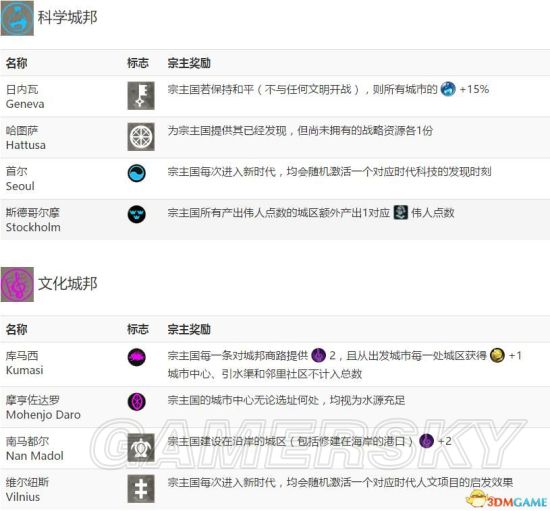The width and height of the screenshot is (550, 511).
Task: Click the science yield icon in Geneva row
Action: [448, 89]
